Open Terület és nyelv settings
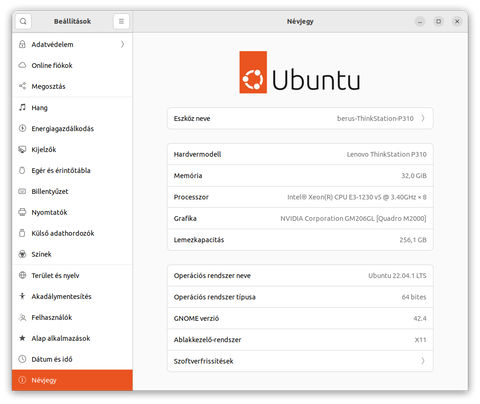 click(72, 275)
